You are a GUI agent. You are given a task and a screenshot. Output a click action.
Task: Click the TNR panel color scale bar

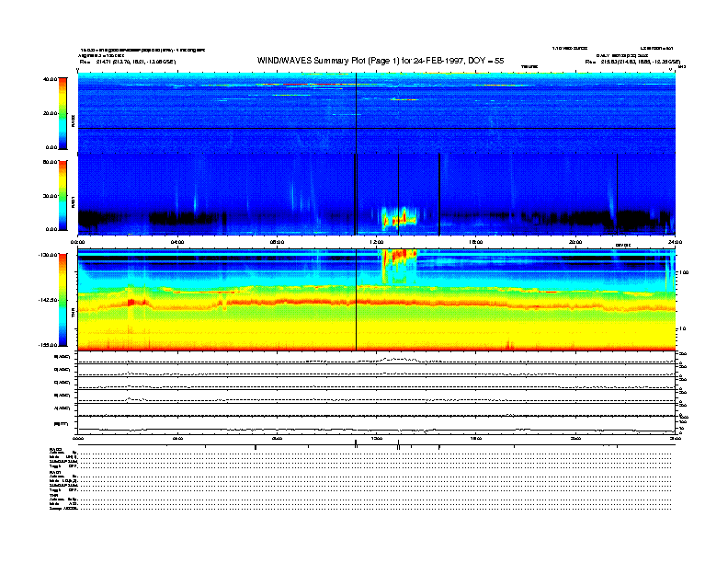click(63, 300)
